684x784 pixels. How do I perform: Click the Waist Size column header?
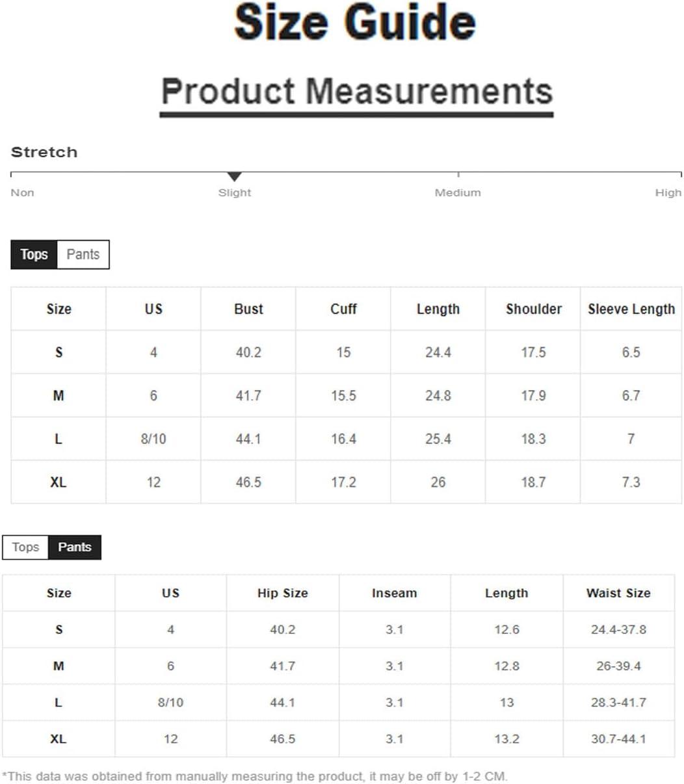[x=618, y=593]
